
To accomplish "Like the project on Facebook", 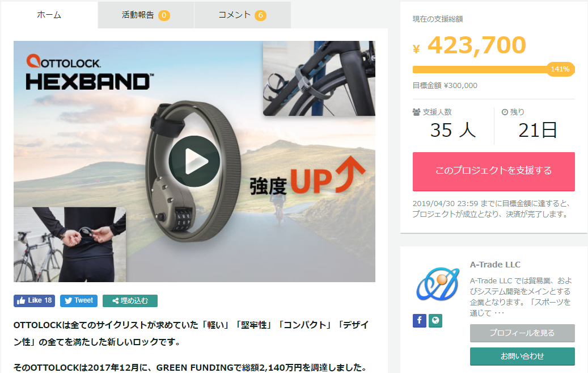I will (34, 300).
